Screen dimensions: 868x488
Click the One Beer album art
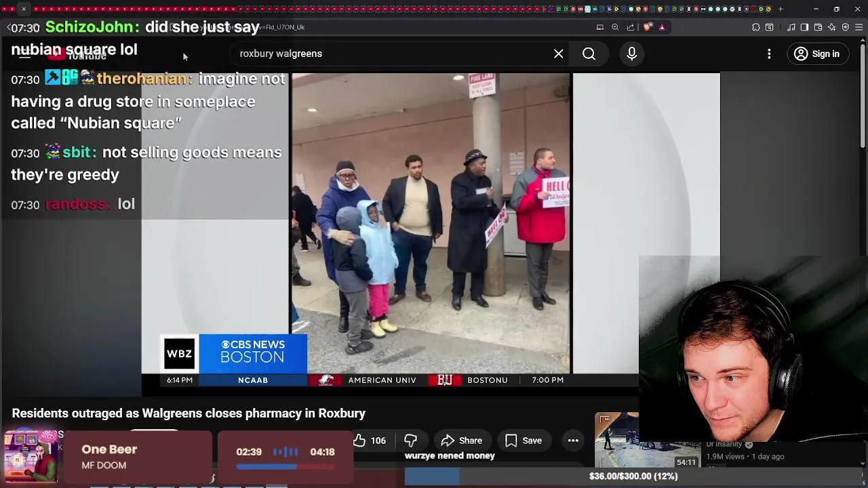click(31, 457)
